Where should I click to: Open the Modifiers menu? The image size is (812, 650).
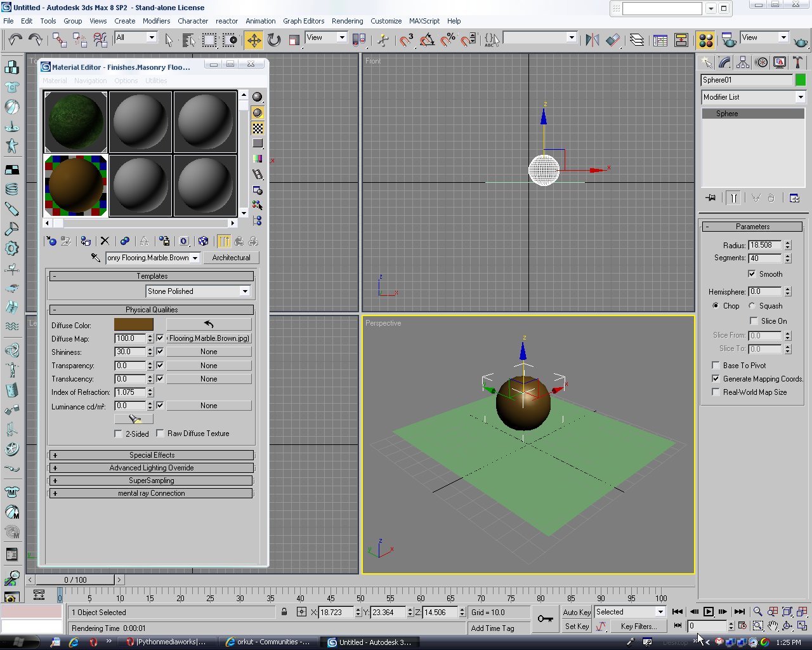tap(156, 21)
